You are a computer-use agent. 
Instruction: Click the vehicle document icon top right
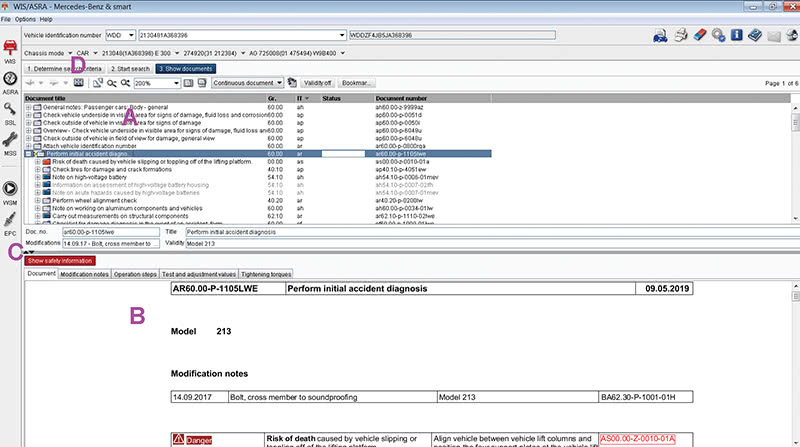pyautogui.click(x=660, y=35)
